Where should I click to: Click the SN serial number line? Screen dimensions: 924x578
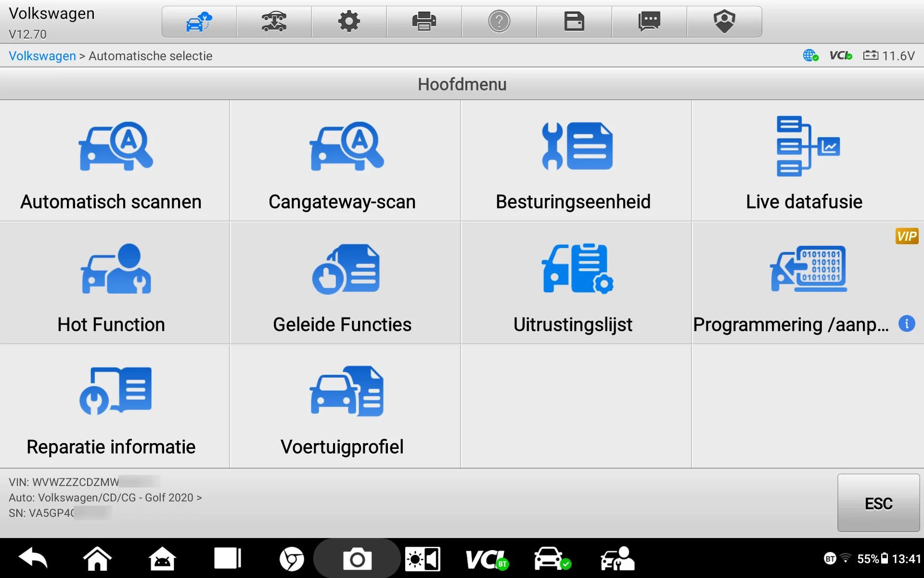pyautogui.click(x=60, y=513)
